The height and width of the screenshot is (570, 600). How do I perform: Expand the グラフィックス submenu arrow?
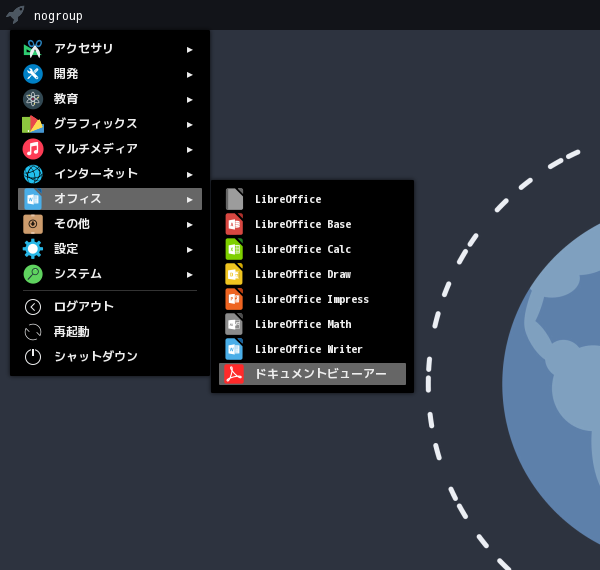click(x=189, y=125)
